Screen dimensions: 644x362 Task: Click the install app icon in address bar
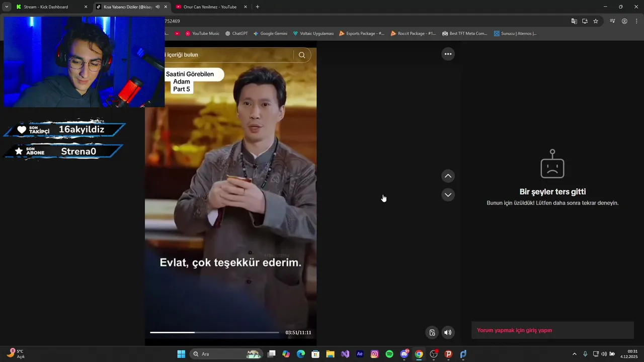(585, 21)
